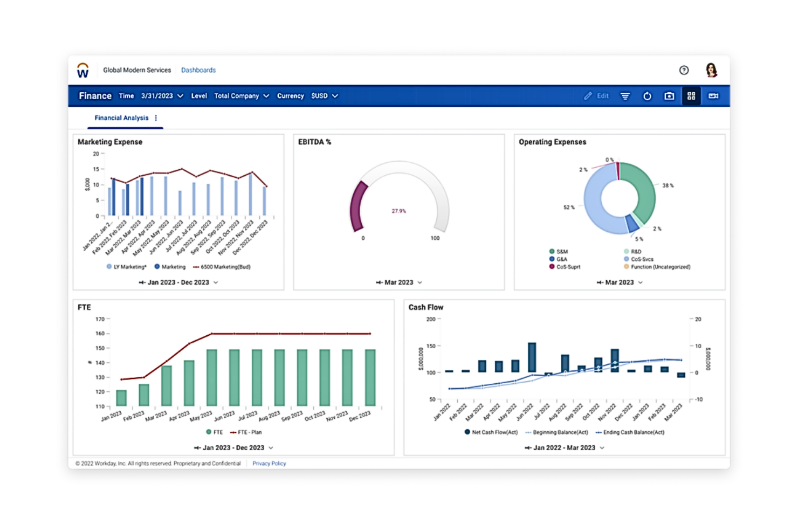This screenshot has width=798, height=532.
Task: Toggle 6500 Marketing(Bud) legend series
Action: [x=222, y=267]
